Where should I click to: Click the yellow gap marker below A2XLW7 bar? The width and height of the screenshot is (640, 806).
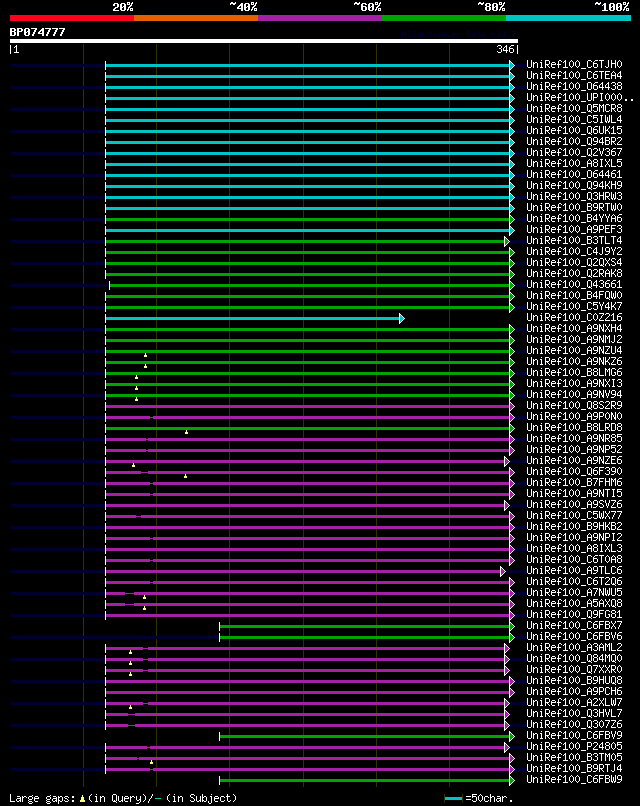(131, 707)
